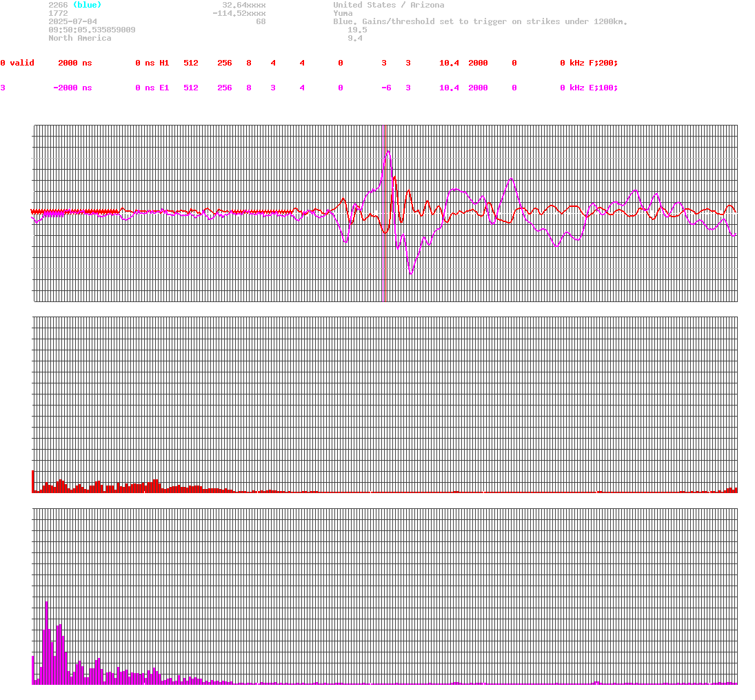755x700 pixels.
Task: Click the red row's 512 value
Action: (x=191, y=63)
